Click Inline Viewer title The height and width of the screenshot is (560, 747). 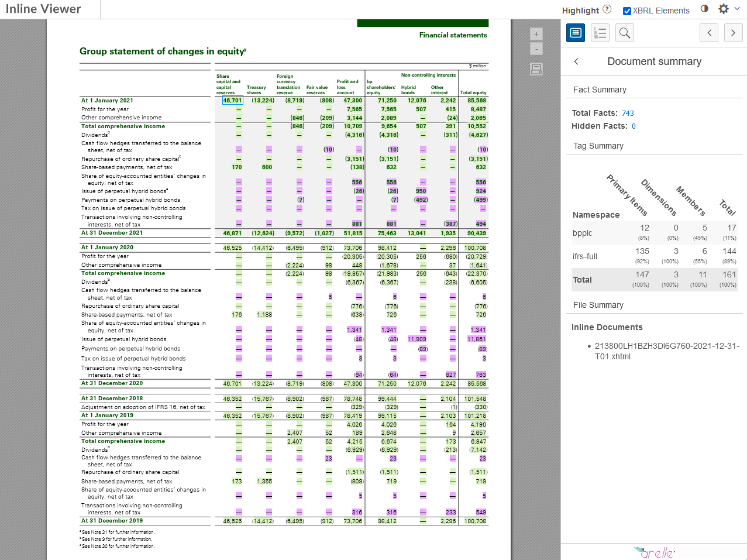coord(43,9)
